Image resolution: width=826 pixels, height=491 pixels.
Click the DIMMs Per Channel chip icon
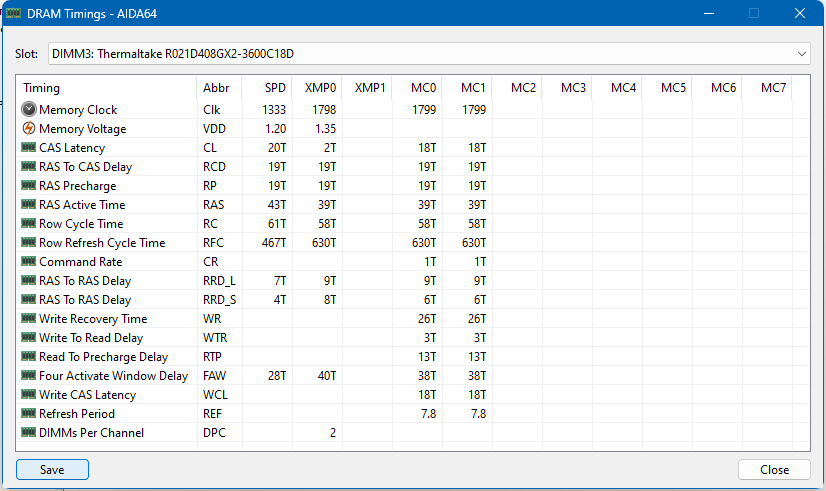28,432
